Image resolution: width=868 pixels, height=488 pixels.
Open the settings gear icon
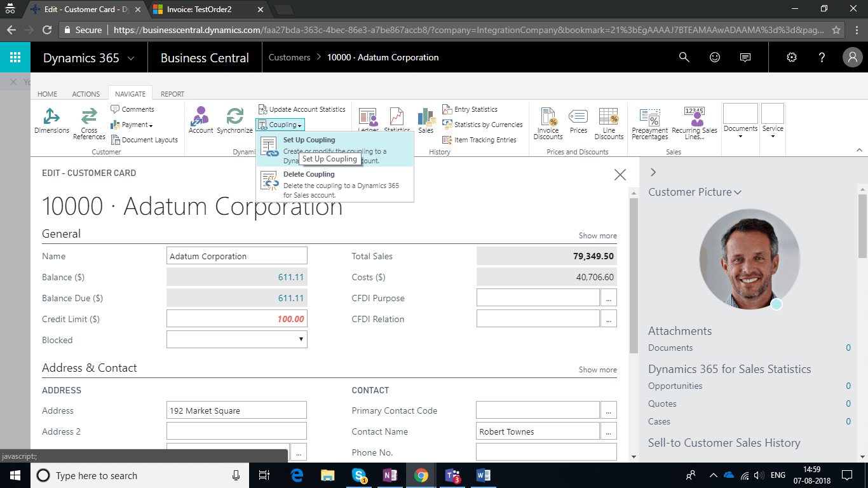point(791,57)
